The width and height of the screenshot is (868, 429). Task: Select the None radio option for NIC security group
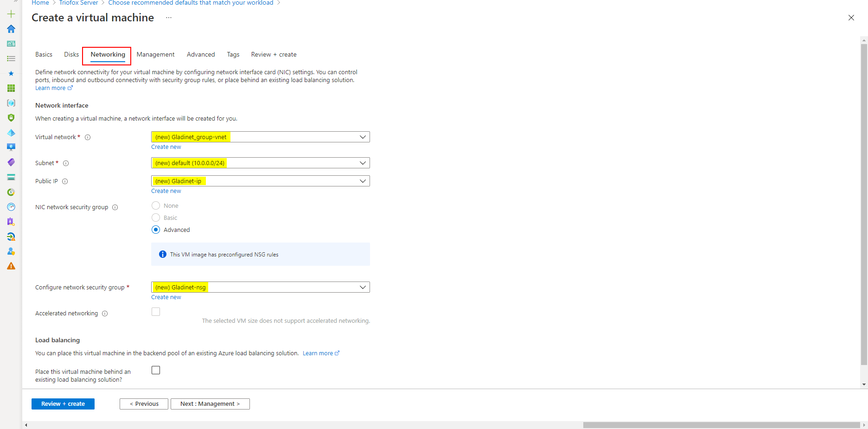[156, 205]
